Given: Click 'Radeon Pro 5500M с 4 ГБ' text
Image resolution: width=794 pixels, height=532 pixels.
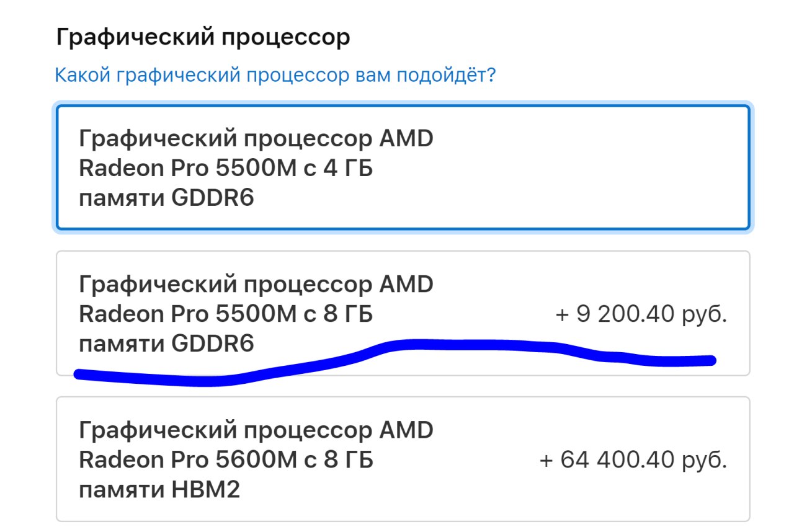Looking at the screenshot, I should click(x=226, y=167).
